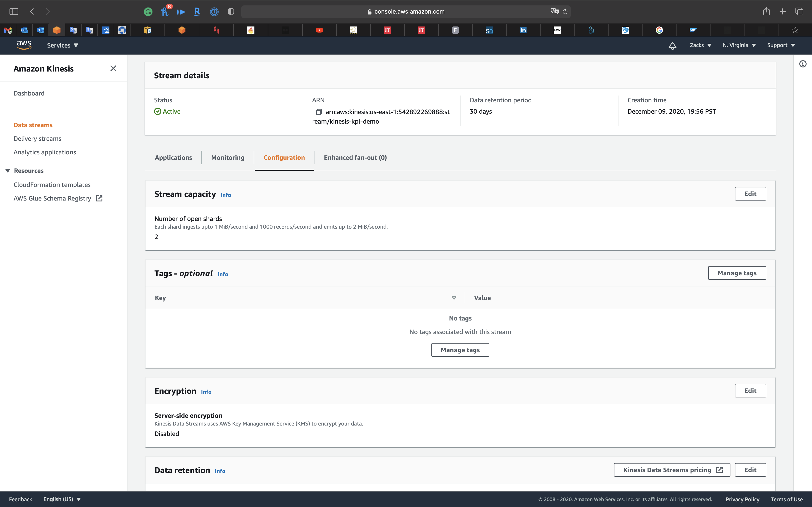Click the AWS logo home icon
Viewport: 812px width, 507px height.
click(24, 45)
